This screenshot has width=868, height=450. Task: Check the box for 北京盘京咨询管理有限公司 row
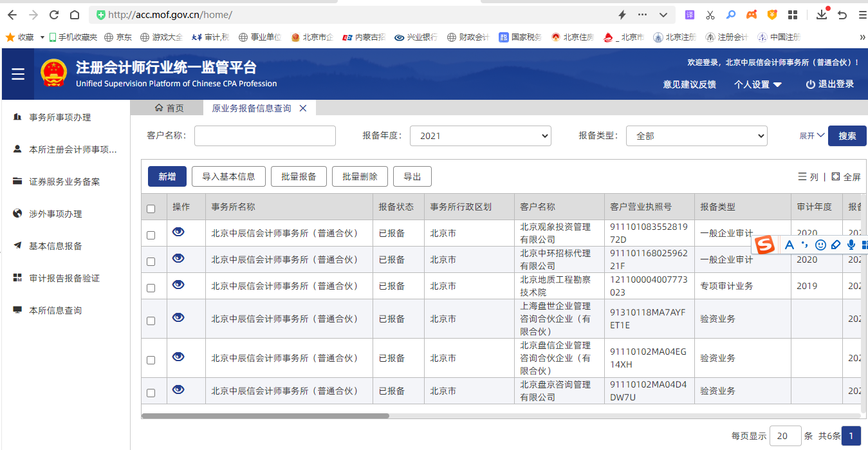(151, 393)
